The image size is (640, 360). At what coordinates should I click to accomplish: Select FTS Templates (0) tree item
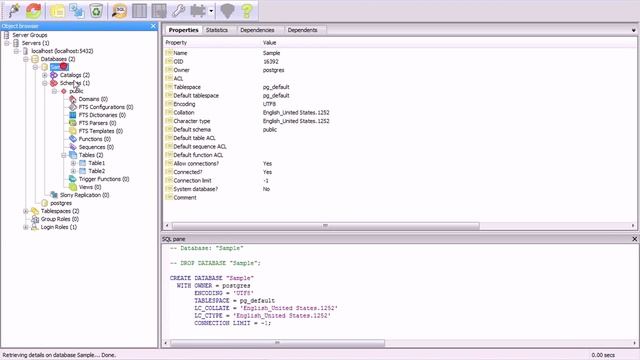pos(100,131)
